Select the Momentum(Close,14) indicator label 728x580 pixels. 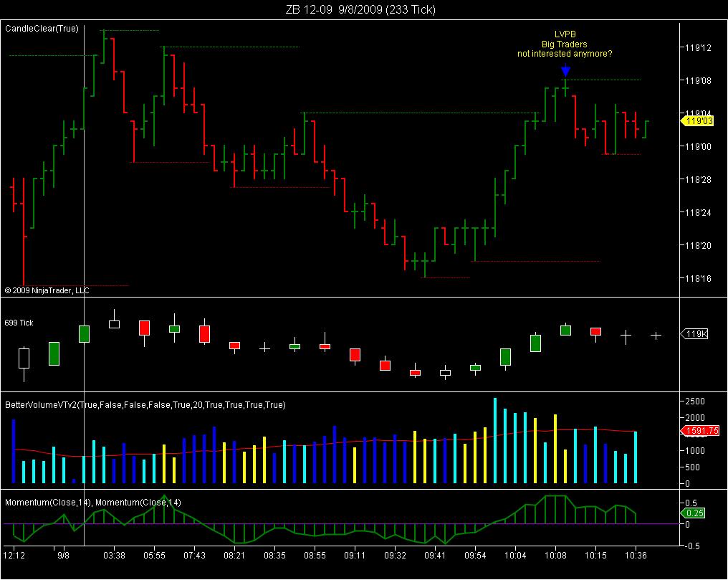click(93, 503)
